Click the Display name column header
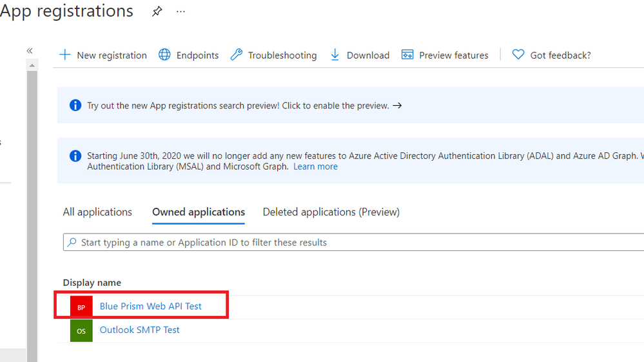This screenshot has width=644, height=362. [92, 283]
